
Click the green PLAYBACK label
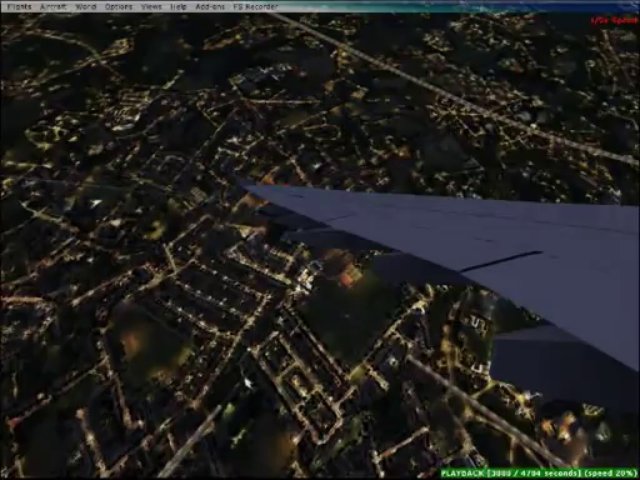tap(463, 473)
